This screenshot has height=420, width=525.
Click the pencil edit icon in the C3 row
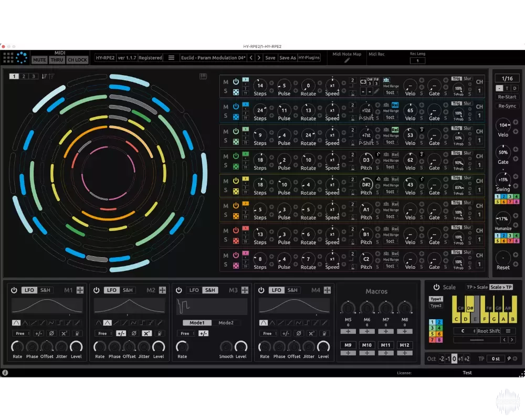(377, 91)
